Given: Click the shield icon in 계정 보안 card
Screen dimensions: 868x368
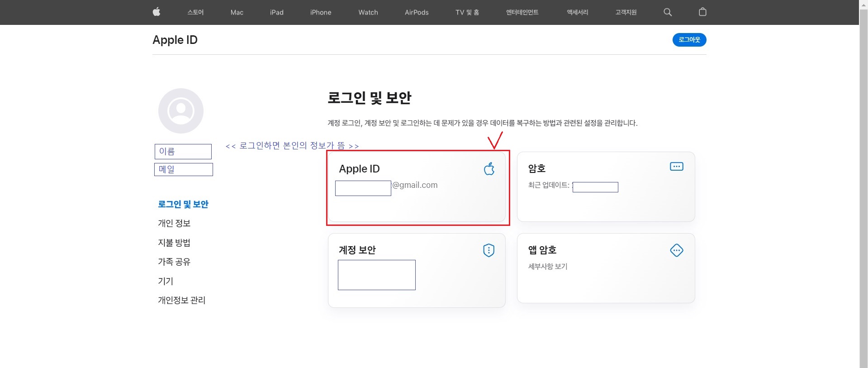Looking at the screenshot, I should pos(489,250).
